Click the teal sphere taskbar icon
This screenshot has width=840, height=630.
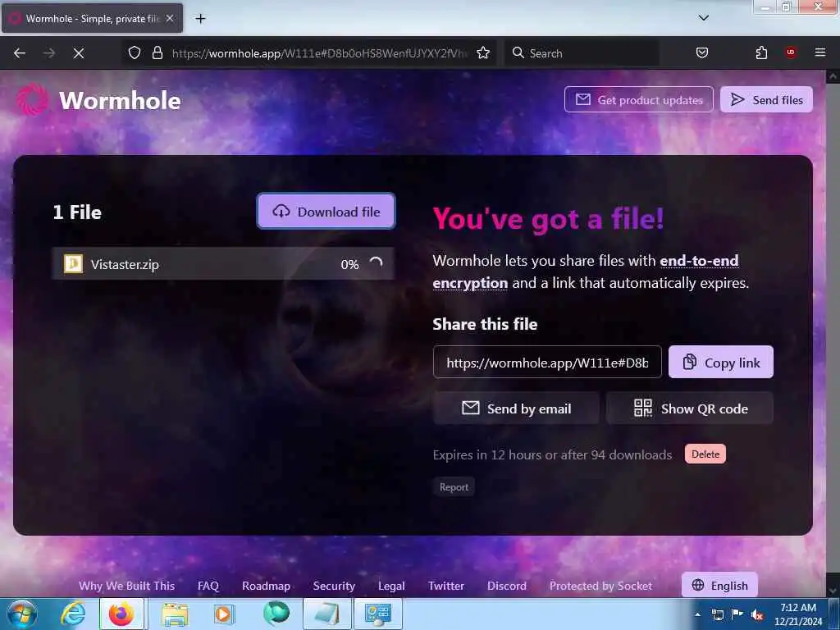pyautogui.click(x=276, y=614)
